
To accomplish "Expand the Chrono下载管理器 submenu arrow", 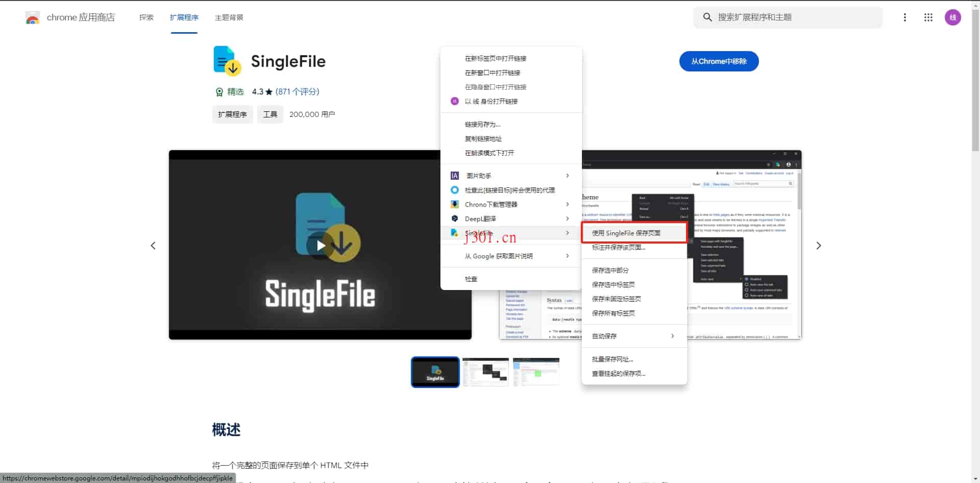I will pyautogui.click(x=568, y=204).
